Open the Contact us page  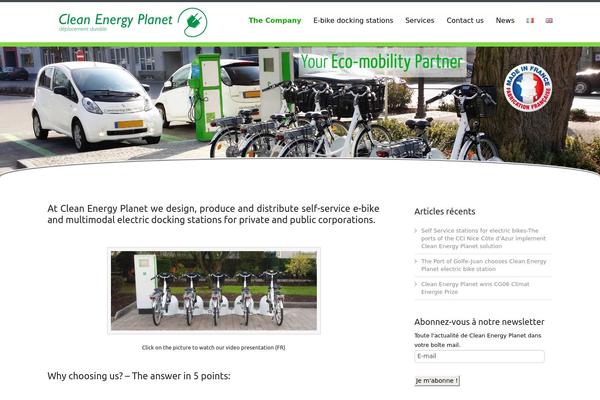point(465,20)
